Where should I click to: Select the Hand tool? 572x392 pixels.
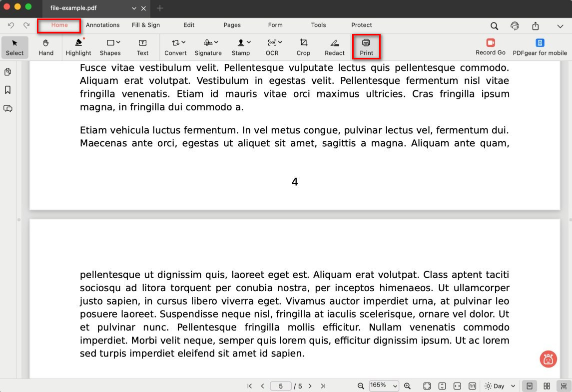click(46, 46)
